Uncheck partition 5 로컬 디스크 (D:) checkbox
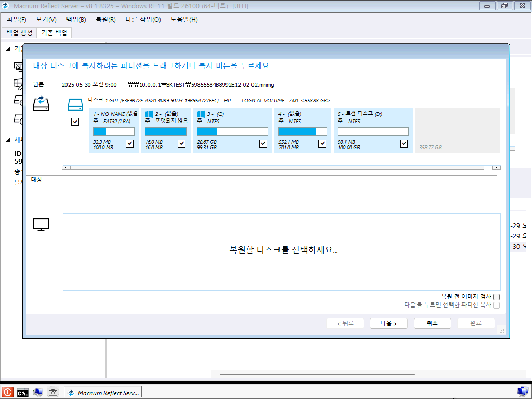 tap(404, 143)
